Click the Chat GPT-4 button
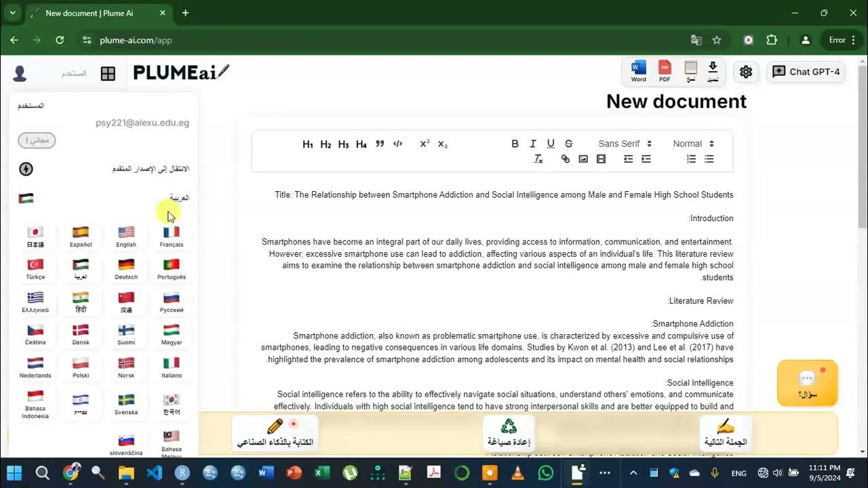This screenshot has width=868, height=488. [806, 72]
